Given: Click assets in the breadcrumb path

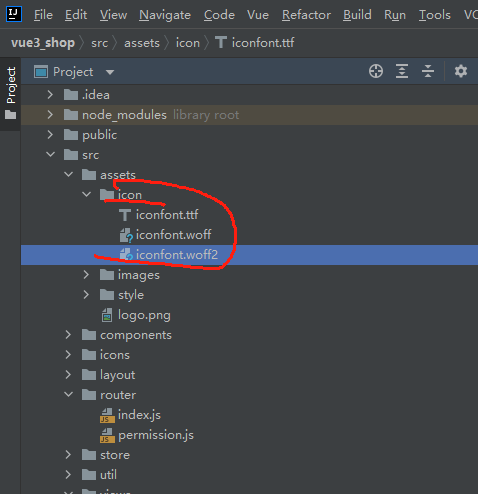Looking at the screenshot, I should click(142, 43).
